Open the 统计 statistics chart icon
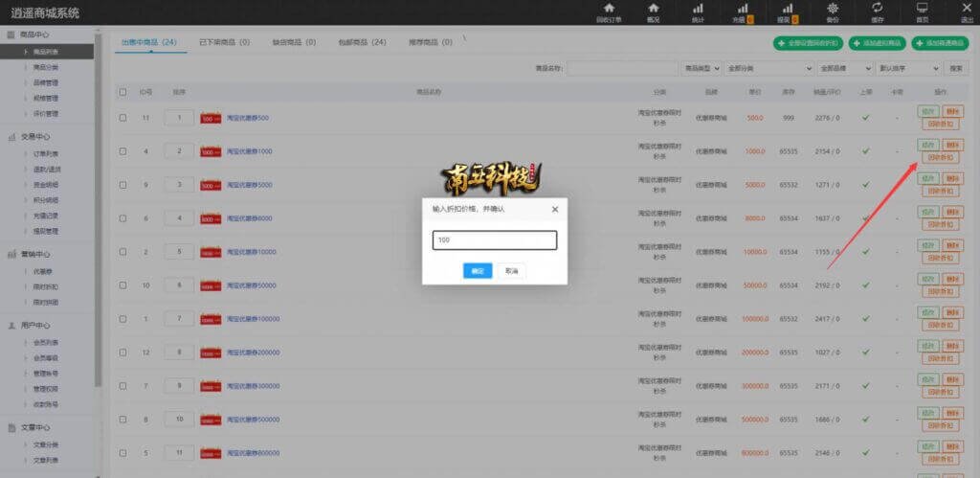 click(x=698, y=9)
